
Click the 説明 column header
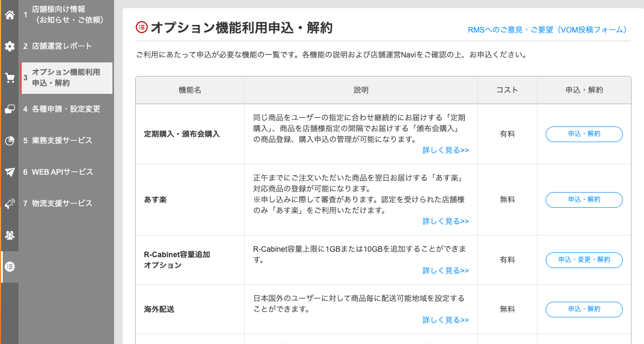point(361,90)
